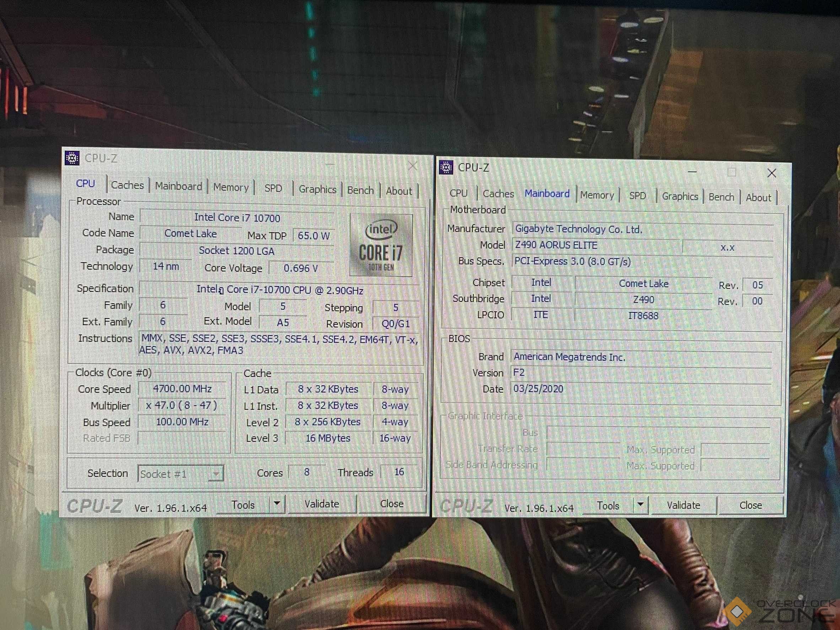Image resolution: width=840 pixels, height=630 pixels.
Task: Open the Socket #1 selection dropdown
Action: [215, 474]
